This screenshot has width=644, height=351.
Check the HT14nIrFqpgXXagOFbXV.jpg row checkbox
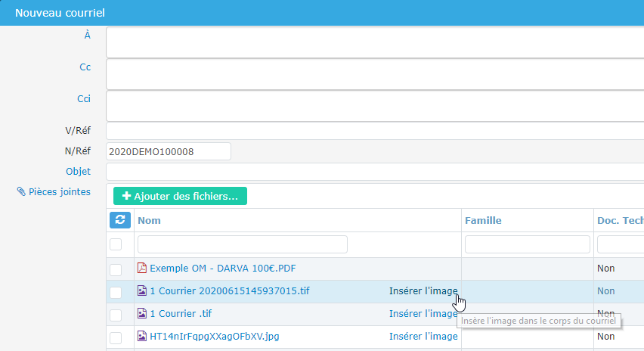[x=116, y=337]
